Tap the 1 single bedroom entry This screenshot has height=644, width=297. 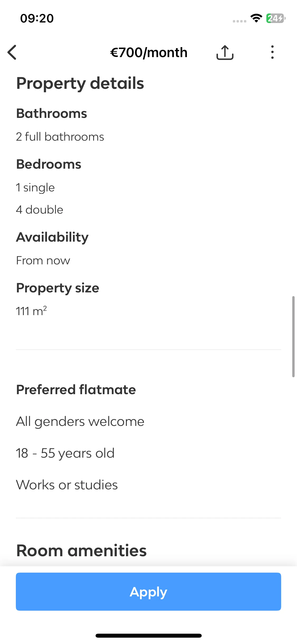point(35,188)
